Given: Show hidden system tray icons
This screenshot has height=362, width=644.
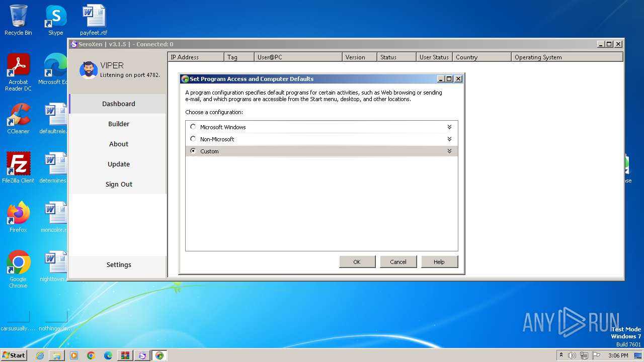Looking at the screenshot, I should coord(561,355).
